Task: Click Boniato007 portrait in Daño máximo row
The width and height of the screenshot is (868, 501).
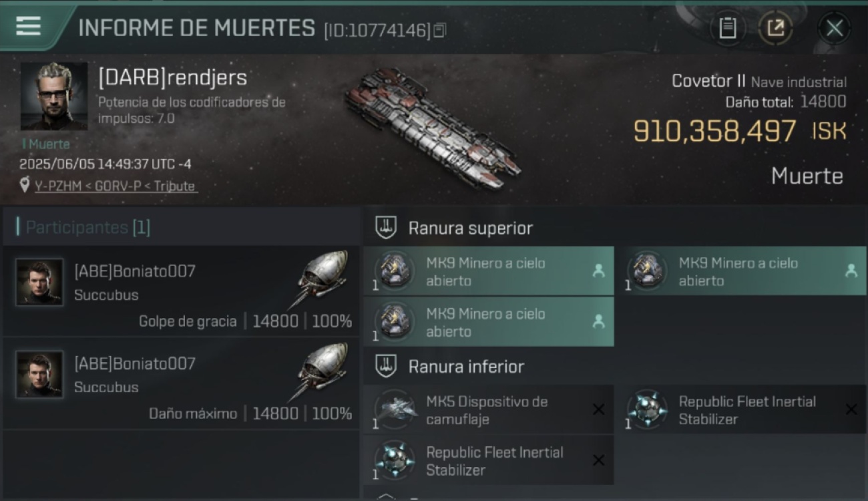Action: (x=39, y=375)
